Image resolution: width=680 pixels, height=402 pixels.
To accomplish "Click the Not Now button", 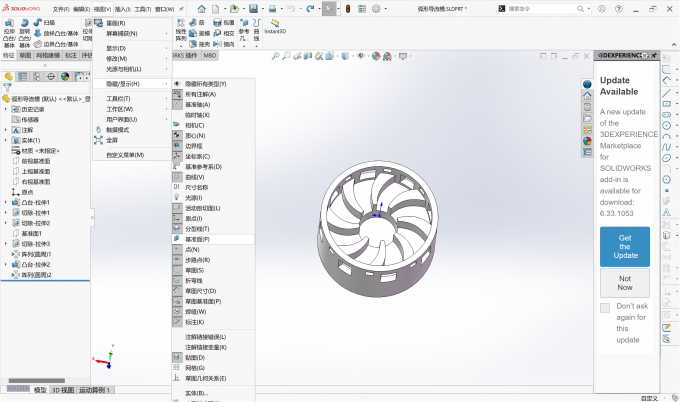I will pyautogui.click(x=625, y=283).
